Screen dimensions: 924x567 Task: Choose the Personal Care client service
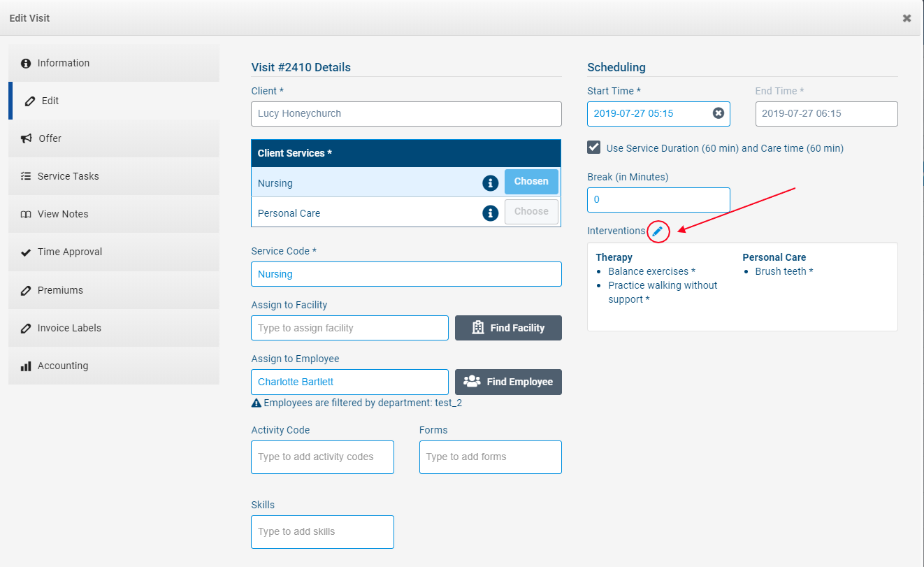(x=531, y=212)
